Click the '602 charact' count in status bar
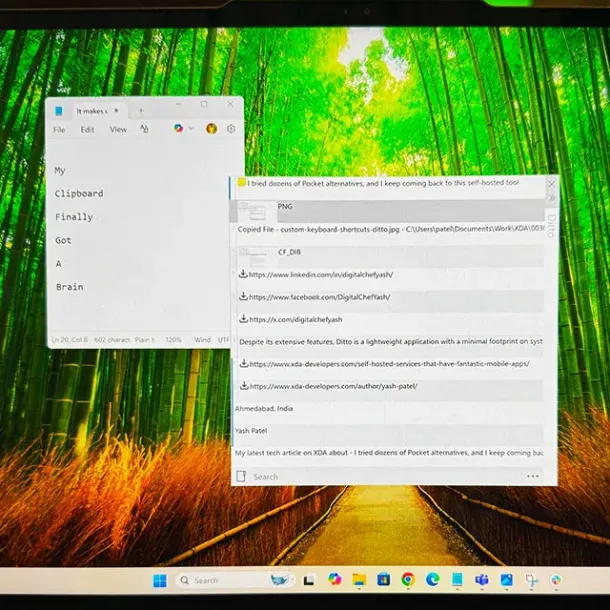 coord(112,340)
